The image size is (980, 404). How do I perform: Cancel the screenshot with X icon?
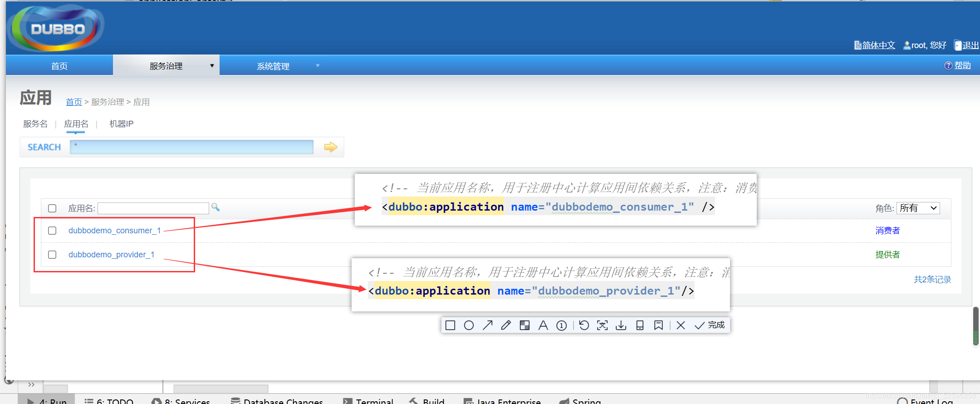click(681, 325)
